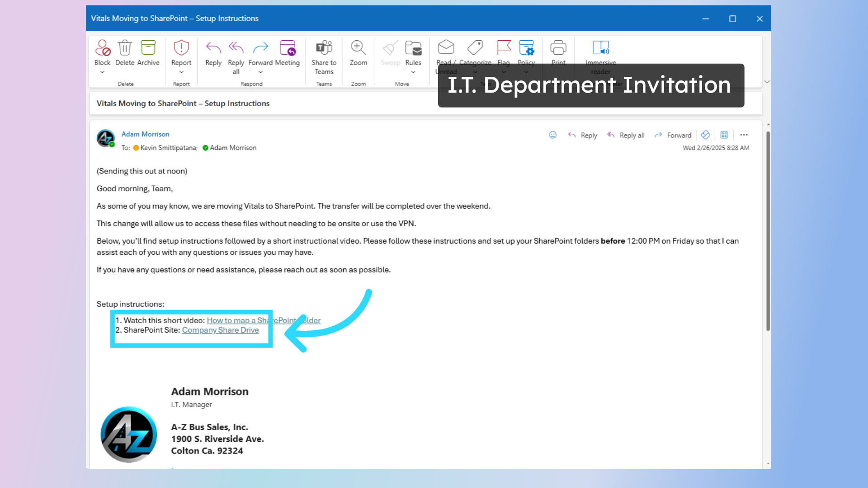This screenshot has height=488, width=868.
Task: Expand the Forward dropdown arrow
Action: point(260,72)
